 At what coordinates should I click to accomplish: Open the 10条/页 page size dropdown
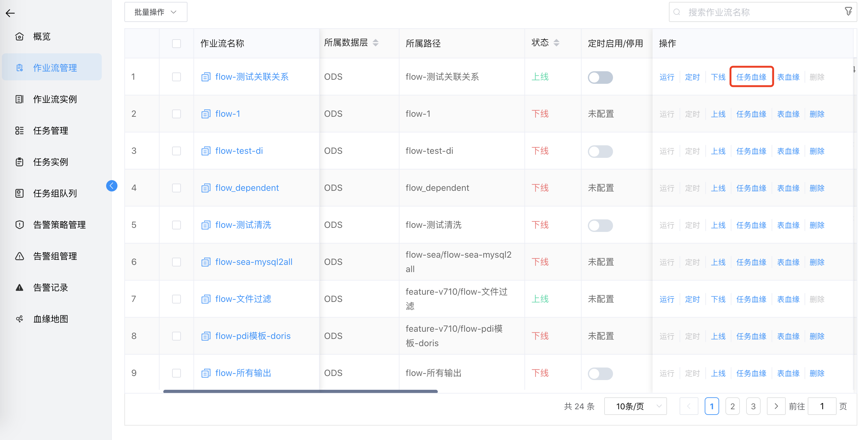tap(635, 406)
